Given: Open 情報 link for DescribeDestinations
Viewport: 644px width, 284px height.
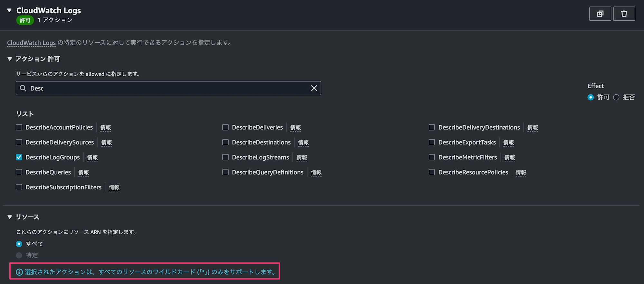Looking at the screenshot, I should [x=303, y=142].
